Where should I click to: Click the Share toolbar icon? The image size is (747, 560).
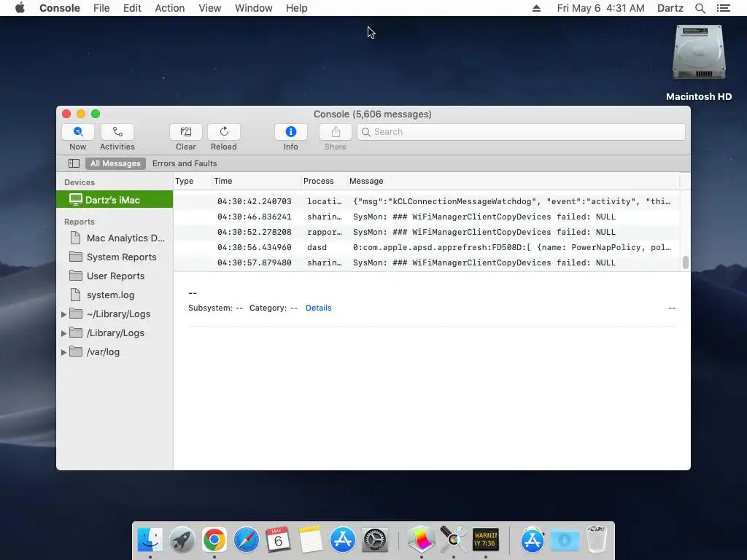click(x=336, y=132)
